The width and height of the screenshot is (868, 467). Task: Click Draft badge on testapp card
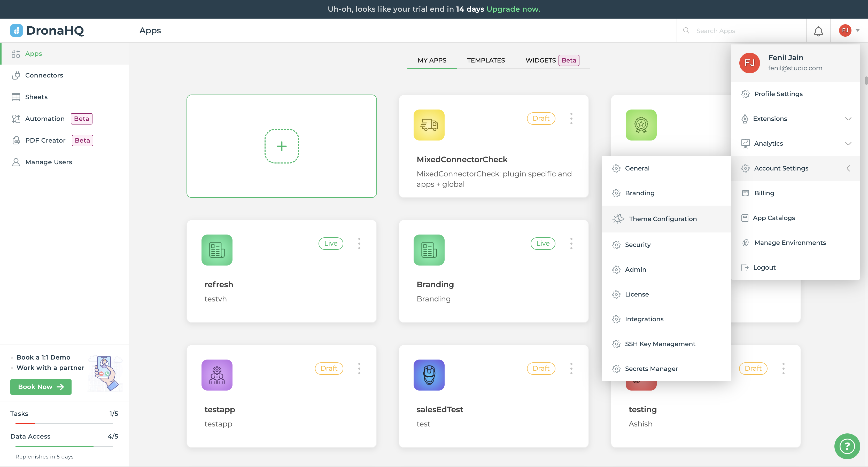(329, 369)
